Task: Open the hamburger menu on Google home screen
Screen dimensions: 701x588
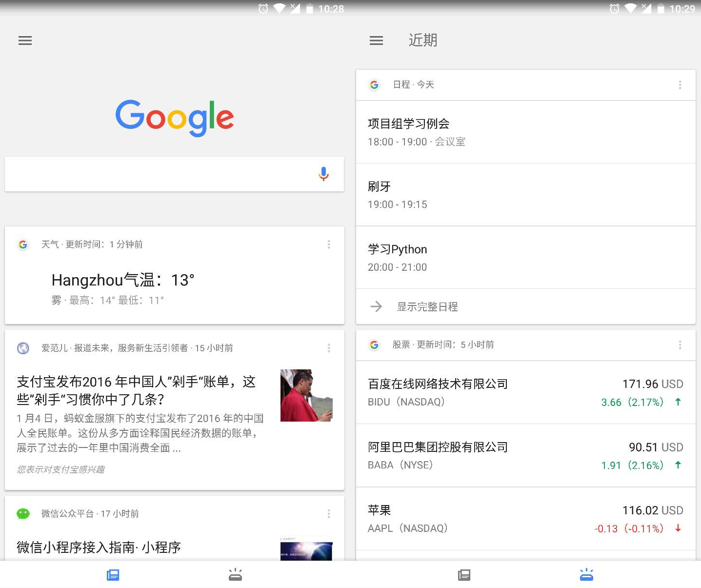Action: tap(25, 41)
